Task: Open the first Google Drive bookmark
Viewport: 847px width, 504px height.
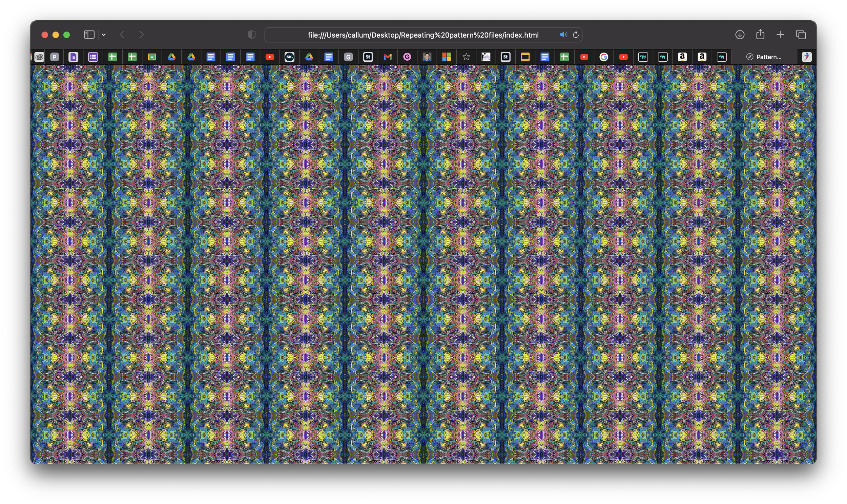Action: pos(172,57)
